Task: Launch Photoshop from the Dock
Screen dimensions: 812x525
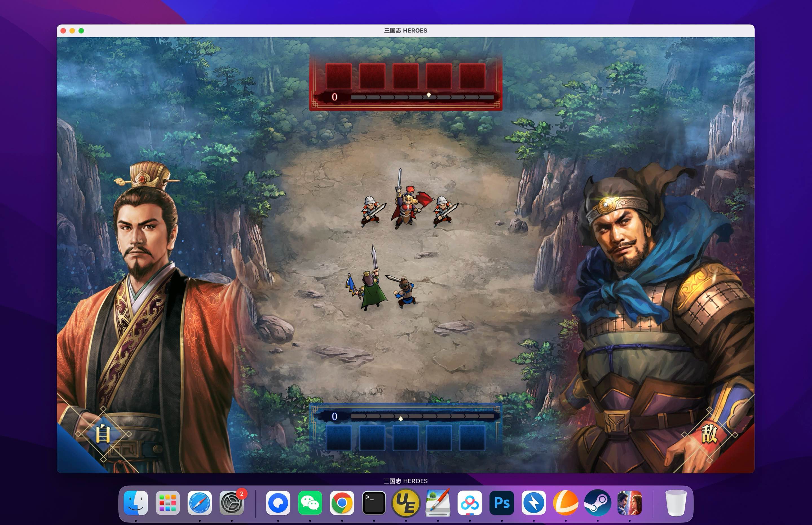Action: tap(502, 503)
